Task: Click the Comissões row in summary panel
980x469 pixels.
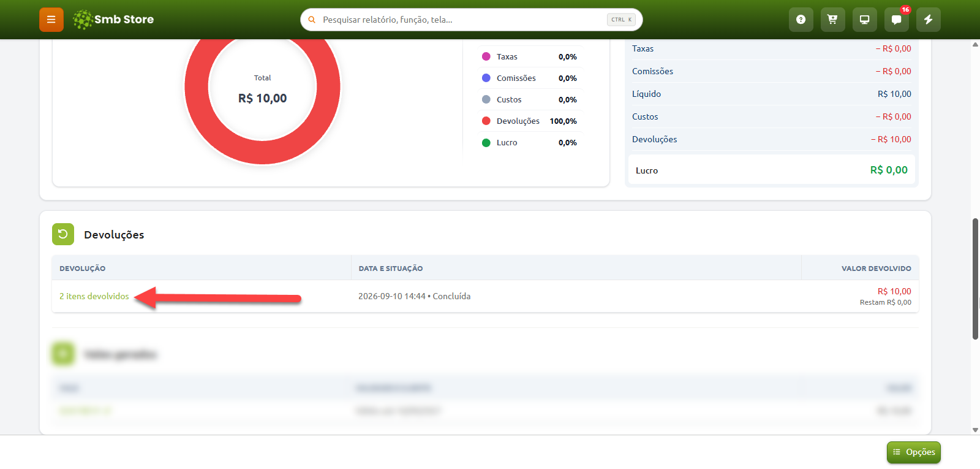Action: [772, 71]
